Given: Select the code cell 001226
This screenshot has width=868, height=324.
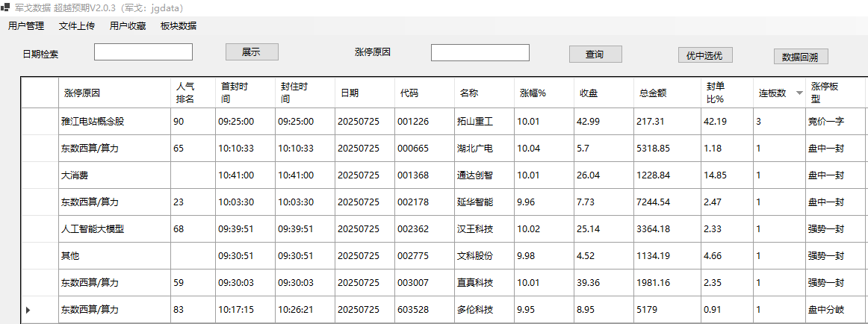Looking at the screenshot, I should coord(424,122).
